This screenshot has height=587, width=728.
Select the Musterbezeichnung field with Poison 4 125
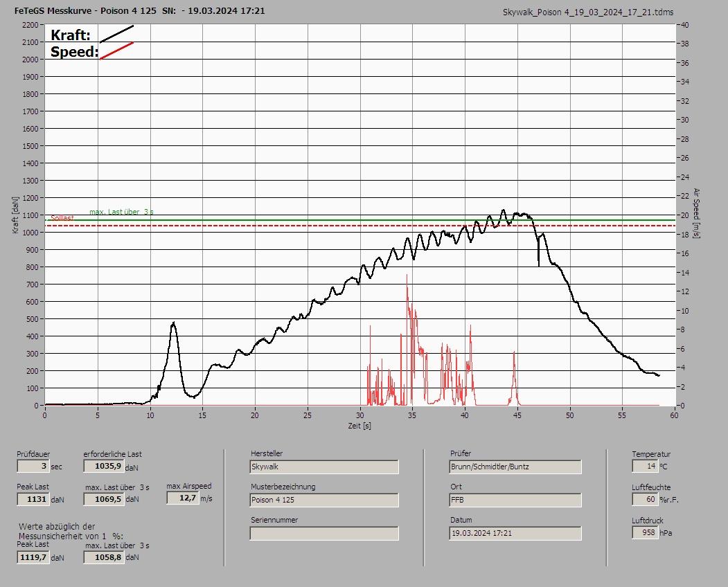click(324, 500)
